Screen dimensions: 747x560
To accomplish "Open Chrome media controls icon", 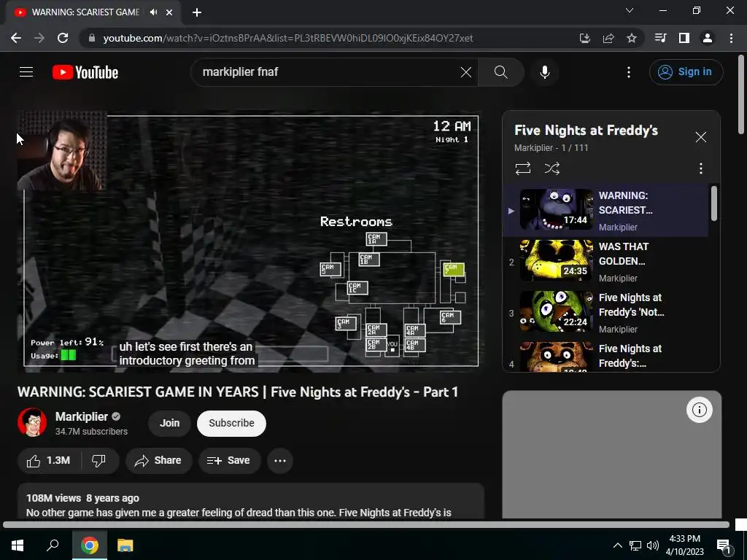I will click(661, 38).
